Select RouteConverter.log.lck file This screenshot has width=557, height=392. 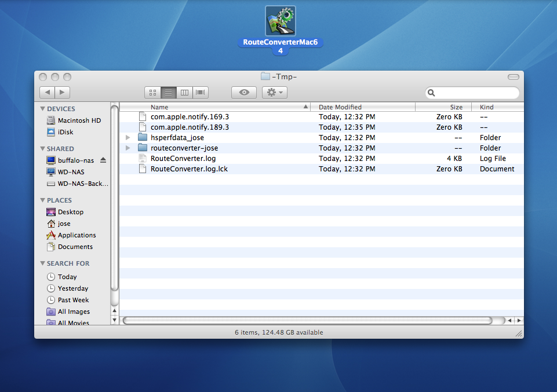[x=189, y=169]
